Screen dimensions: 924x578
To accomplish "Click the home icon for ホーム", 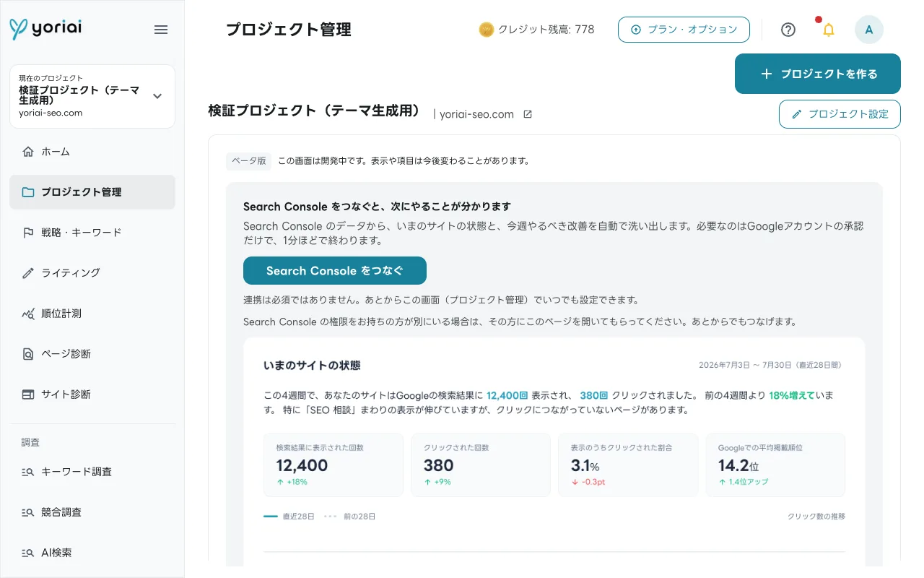I will coord(28,152).
